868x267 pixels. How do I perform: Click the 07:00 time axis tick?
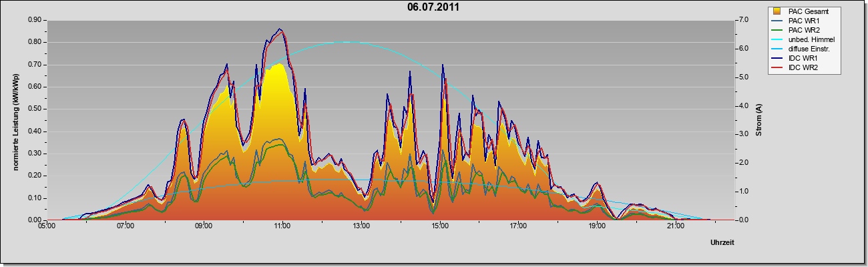click(x=126, y=226)
